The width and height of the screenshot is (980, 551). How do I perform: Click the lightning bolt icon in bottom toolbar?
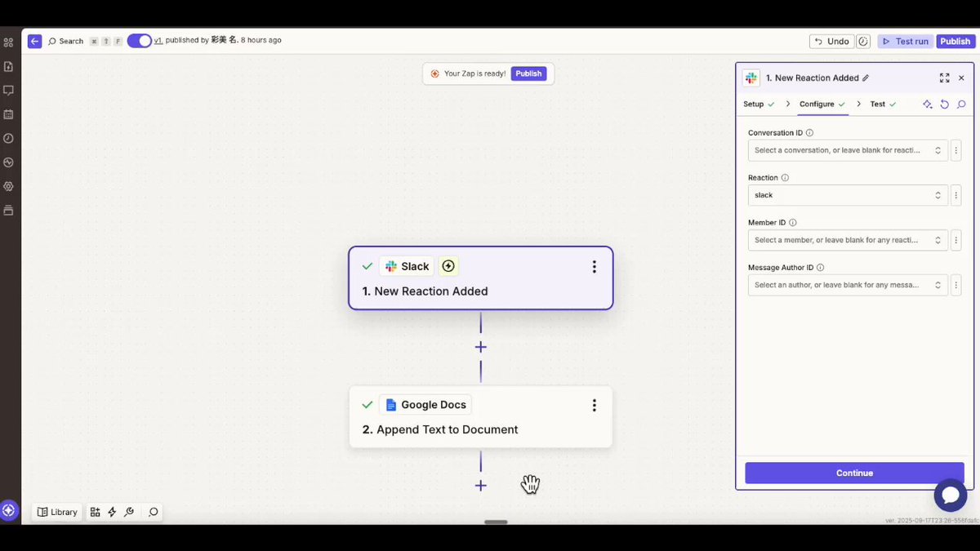tap(112, 513)
